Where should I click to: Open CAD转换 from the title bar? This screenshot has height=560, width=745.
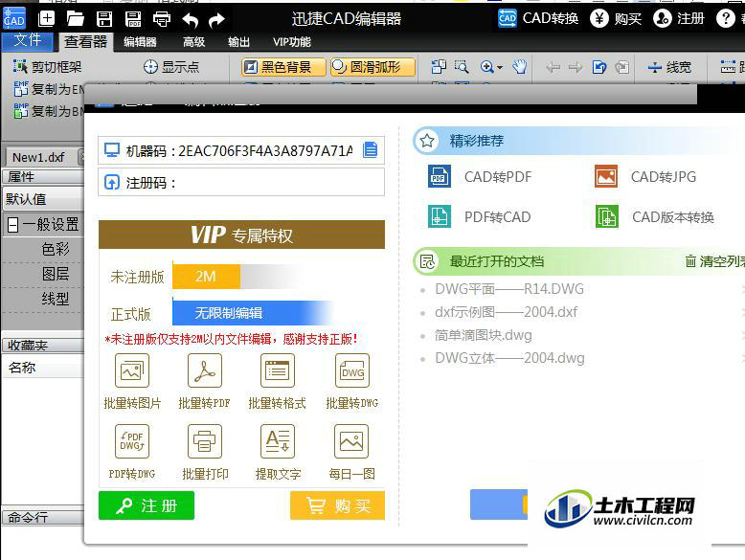[x=538, y=18]
